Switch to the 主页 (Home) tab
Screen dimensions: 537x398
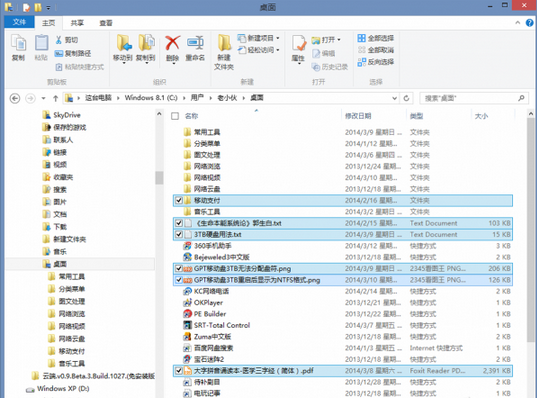(48, 23)
